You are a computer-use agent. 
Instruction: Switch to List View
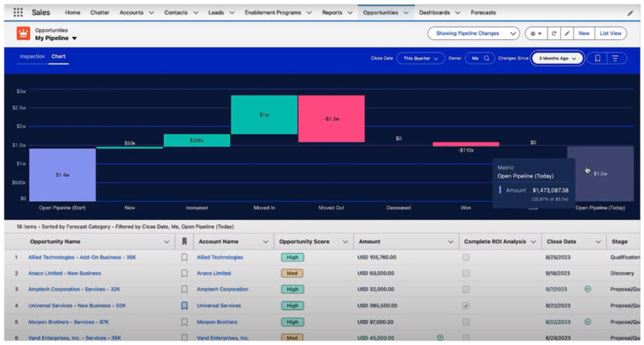[x=610, y=33]
